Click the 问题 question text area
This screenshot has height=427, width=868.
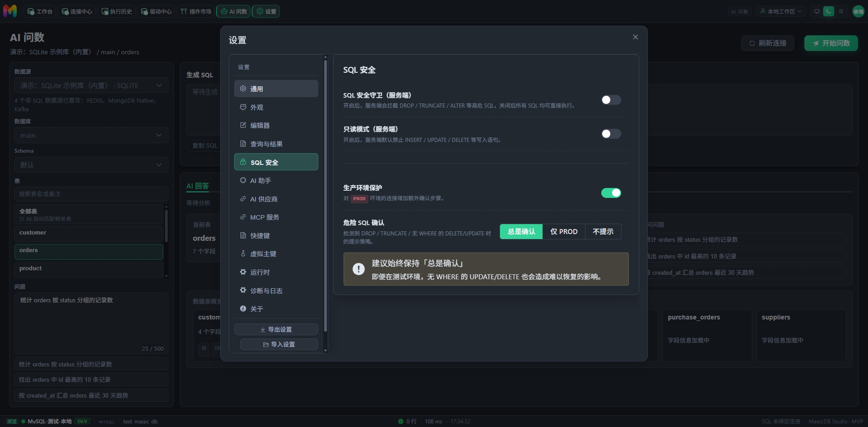click(x=91, y=323)
